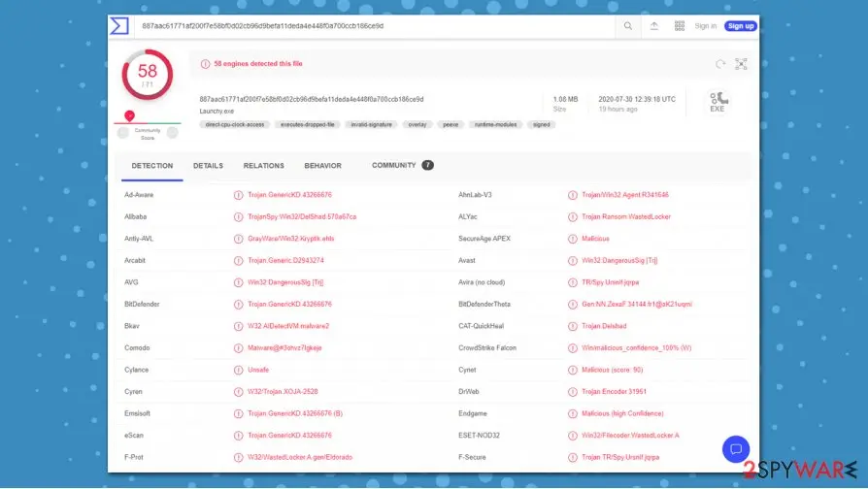Click alert icon in Cylance row
This screenshot has height=489, width=868.
pos(238,370)
